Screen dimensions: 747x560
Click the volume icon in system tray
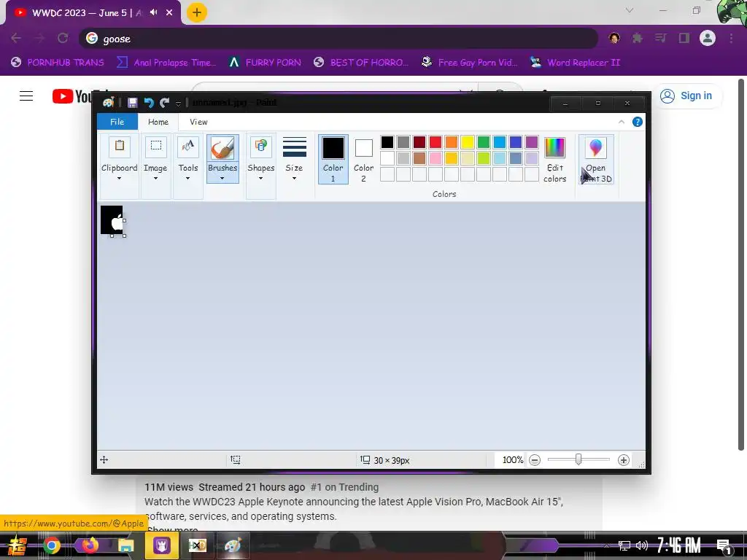point(642,545)
